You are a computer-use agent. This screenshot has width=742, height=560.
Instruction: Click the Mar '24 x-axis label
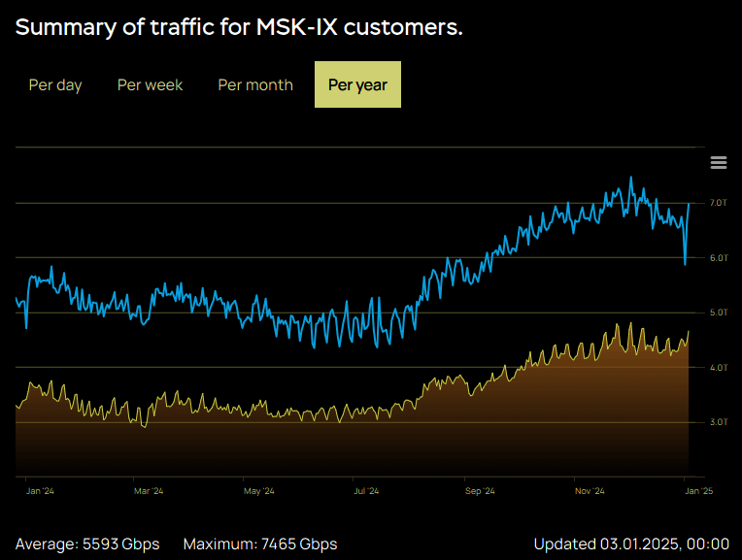tap(149, 491)
